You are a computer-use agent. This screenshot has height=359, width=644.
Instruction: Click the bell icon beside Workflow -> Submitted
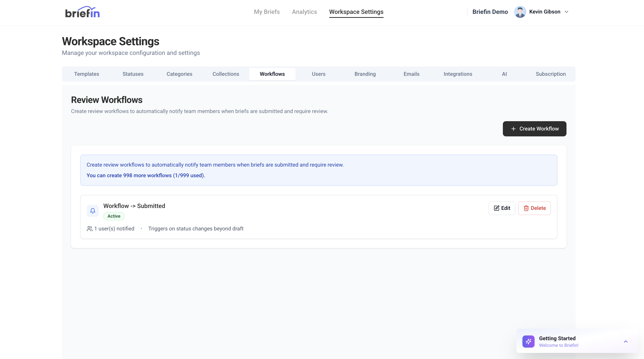(93, 211)
